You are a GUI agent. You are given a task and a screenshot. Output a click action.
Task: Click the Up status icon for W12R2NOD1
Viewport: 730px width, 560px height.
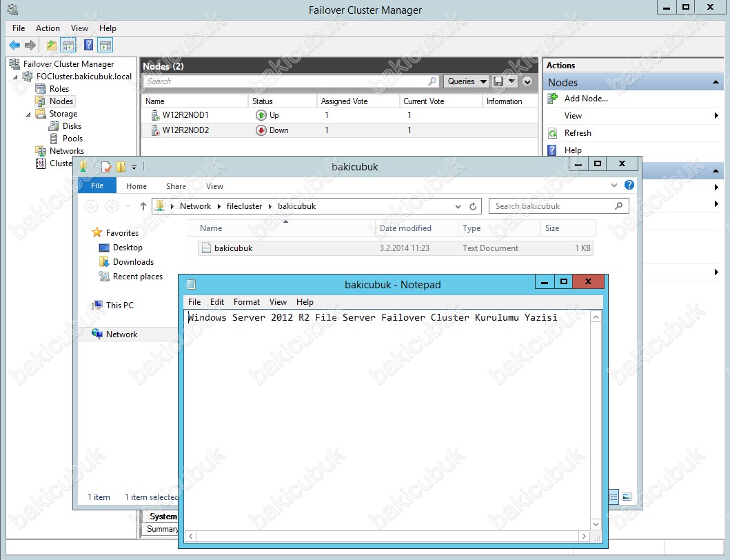[x=261, y=115]
